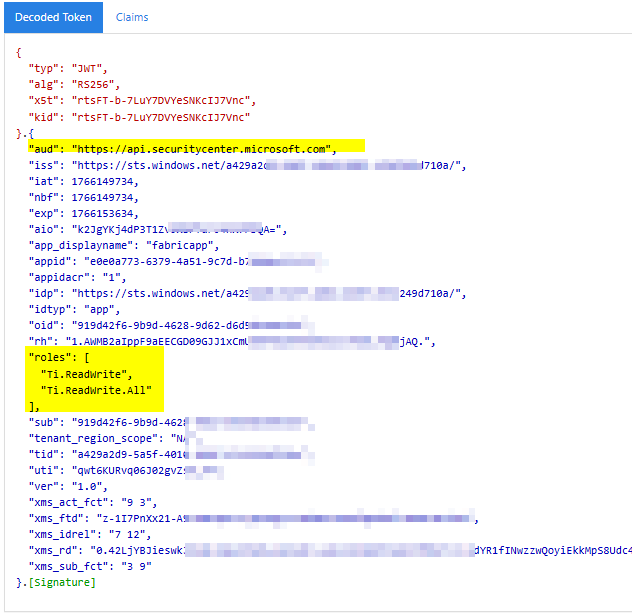Click the "idp" sts.windows.net line
Viewport: 632px width, 615px height.
[247, 294]
